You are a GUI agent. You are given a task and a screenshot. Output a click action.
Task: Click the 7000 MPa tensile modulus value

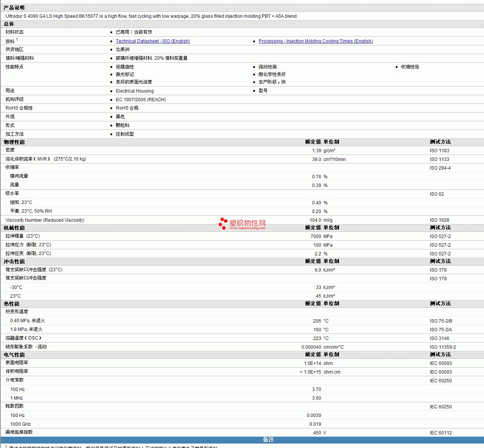316,236
